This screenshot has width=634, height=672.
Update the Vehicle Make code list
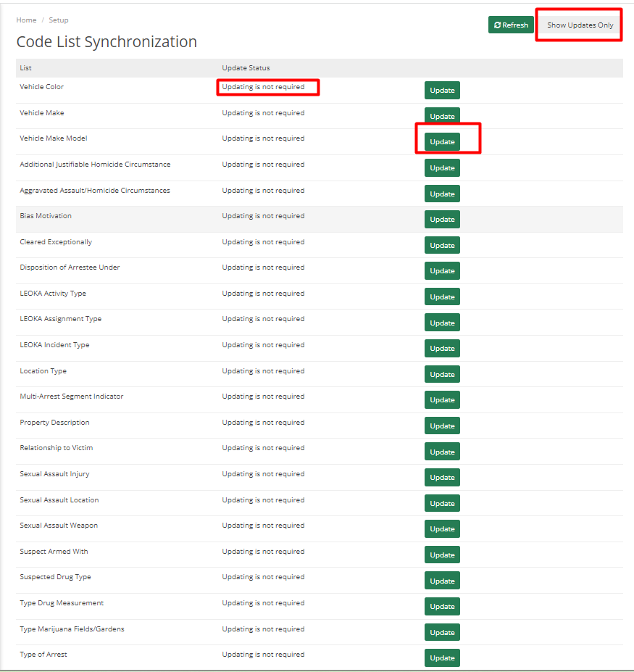click(442, 116)
